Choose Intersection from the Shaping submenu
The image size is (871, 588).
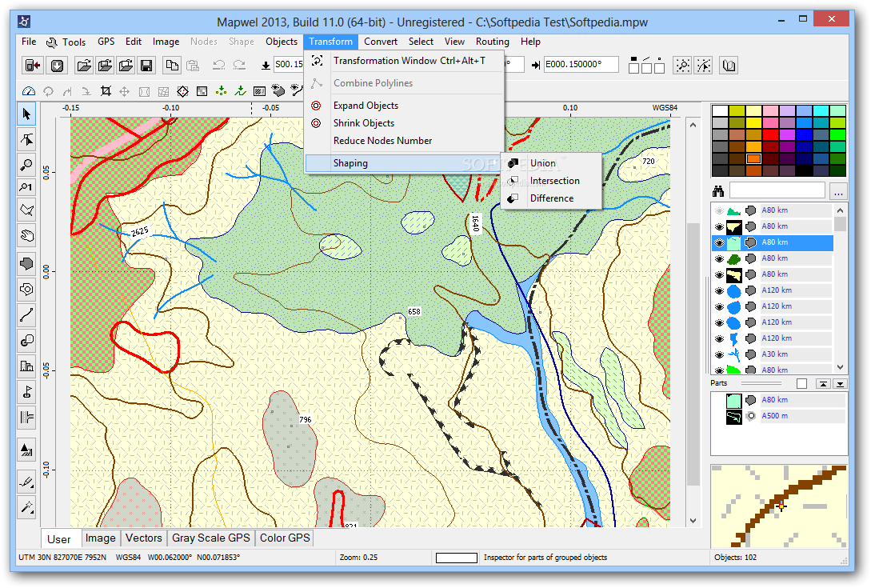coord(551,181)
